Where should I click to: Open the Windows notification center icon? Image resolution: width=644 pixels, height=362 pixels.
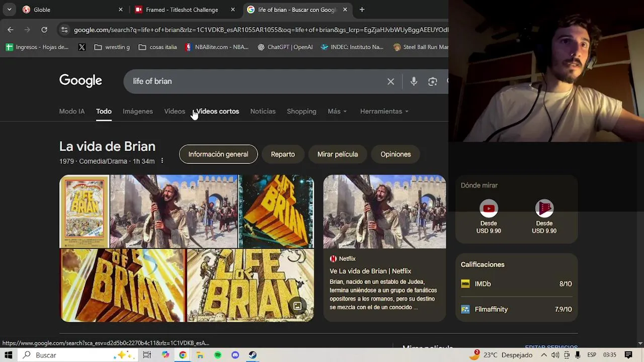628,355
